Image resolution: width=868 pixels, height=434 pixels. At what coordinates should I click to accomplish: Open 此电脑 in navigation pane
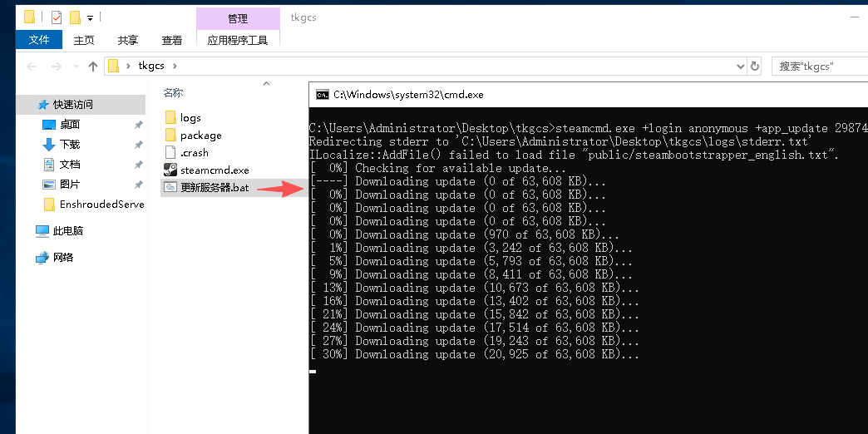point(67,230)
